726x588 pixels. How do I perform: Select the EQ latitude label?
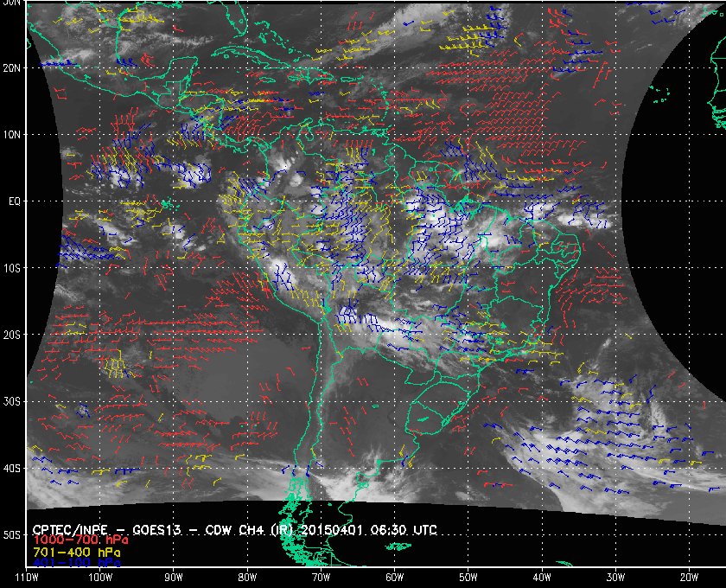pyautogui.click(x=15, y=201)
